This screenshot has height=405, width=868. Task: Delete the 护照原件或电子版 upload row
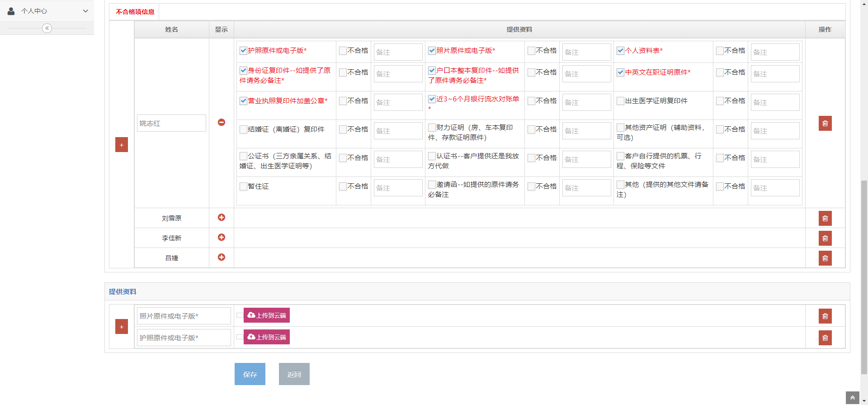825,338
